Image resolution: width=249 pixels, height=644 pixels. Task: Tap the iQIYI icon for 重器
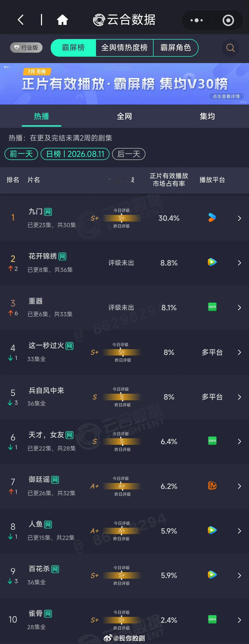pyautogui.click(x=212, y=307)
